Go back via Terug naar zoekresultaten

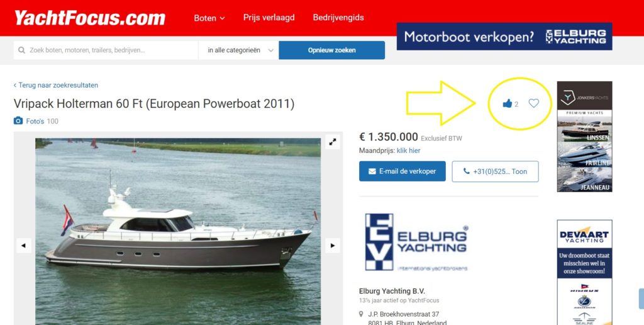pyautogui.click(x=56, y=85)
